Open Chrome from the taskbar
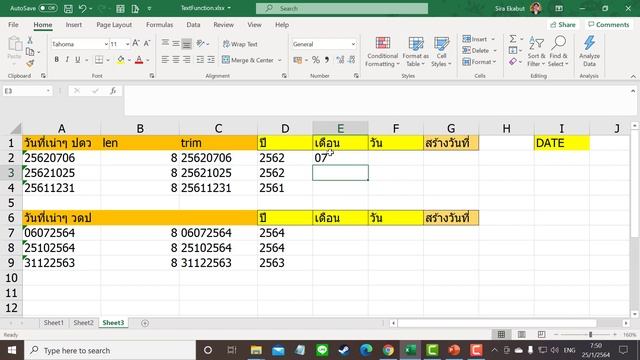This screenshot has height=360, width=640. pyautogui.click(x=388, y=350)
